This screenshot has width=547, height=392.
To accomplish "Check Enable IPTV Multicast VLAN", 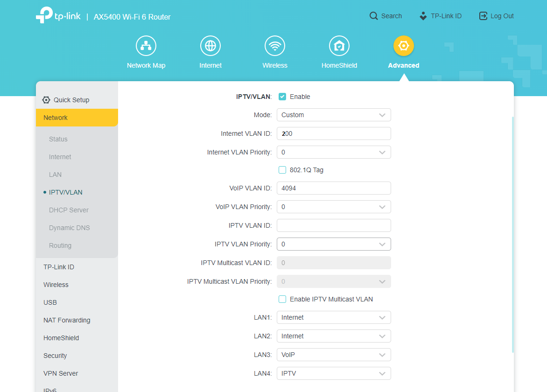I will (282, 299).
